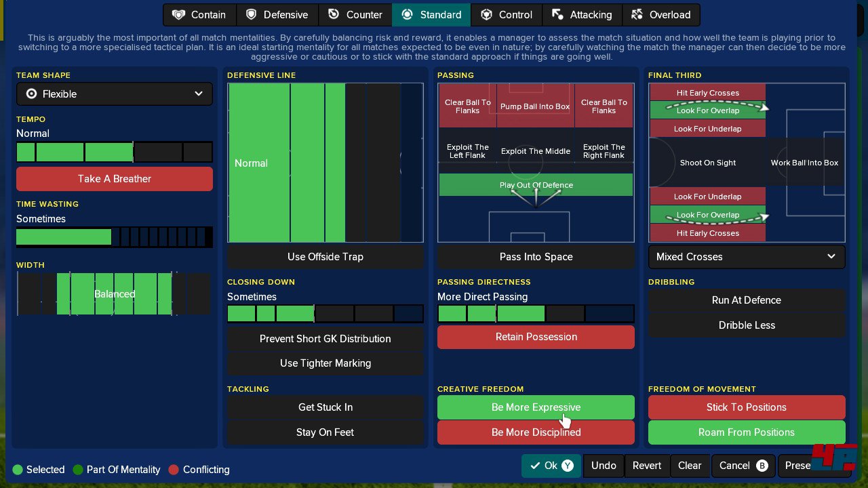Click the Revert button
Viewport: 868px width, 488px height.
tap(646, 466)
